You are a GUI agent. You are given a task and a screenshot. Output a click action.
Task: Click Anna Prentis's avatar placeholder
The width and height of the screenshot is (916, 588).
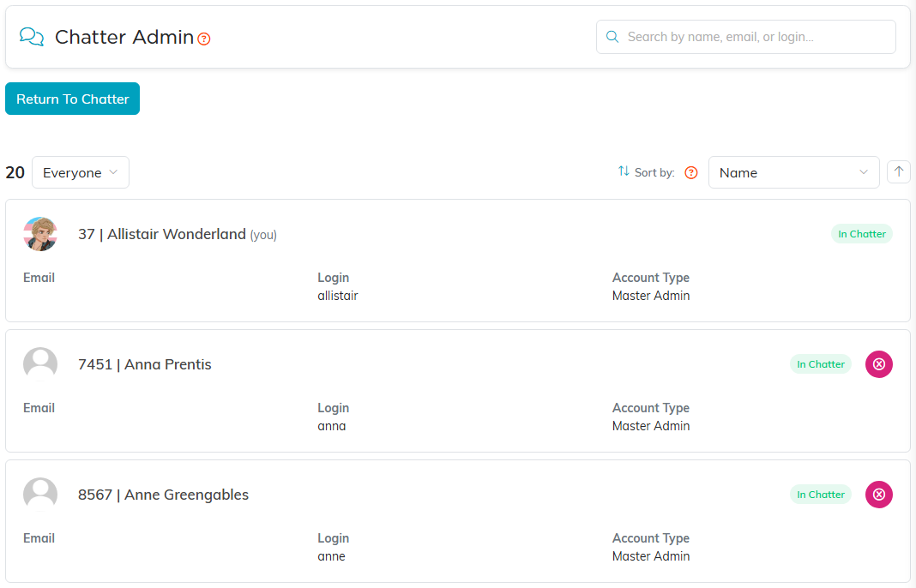pyautogui.click(x=40, y=364)
